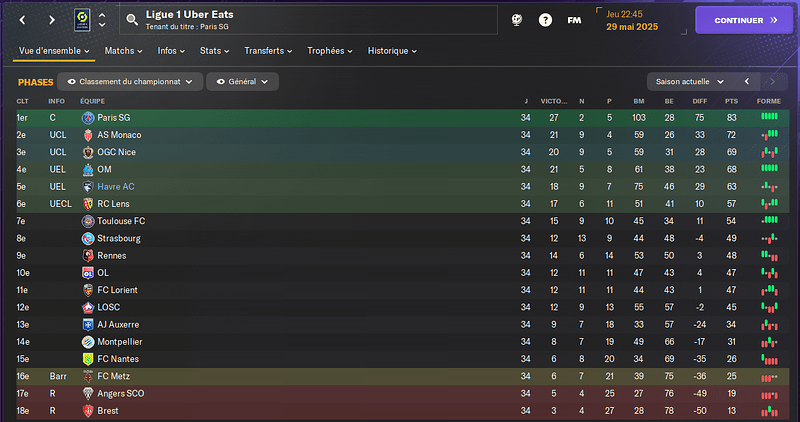
Task: Go back using the left arrow
Action: click(x=22, y=20)
